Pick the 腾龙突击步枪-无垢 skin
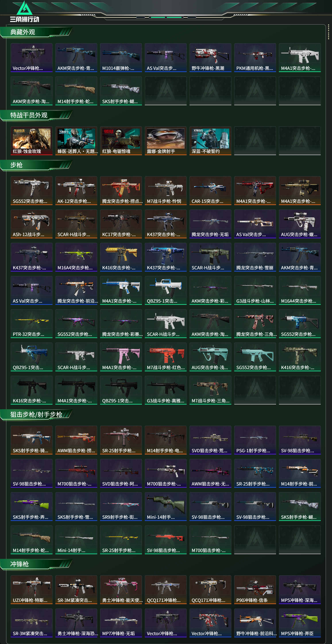This screenshot has width=332, height=644. coord(210,224)
